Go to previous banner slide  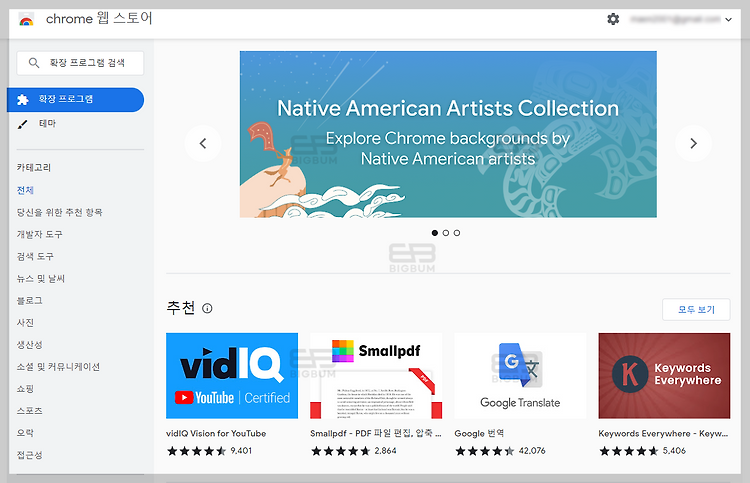tap(203, 143)
